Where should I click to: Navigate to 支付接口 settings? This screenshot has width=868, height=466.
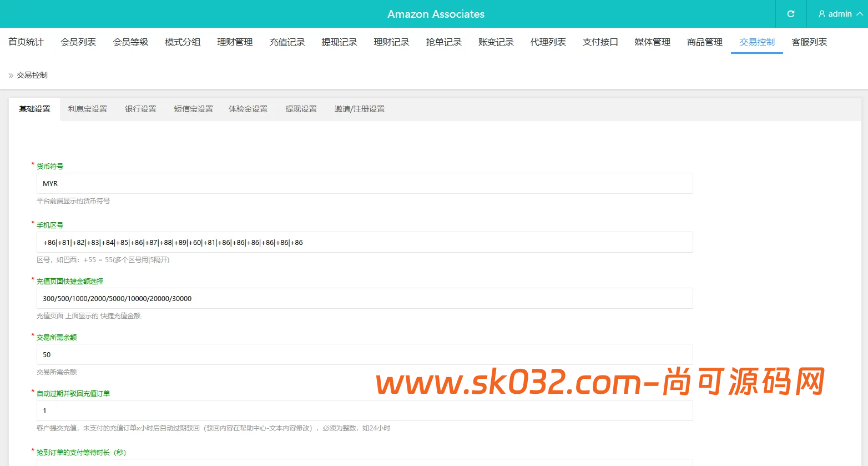point(600,42)
